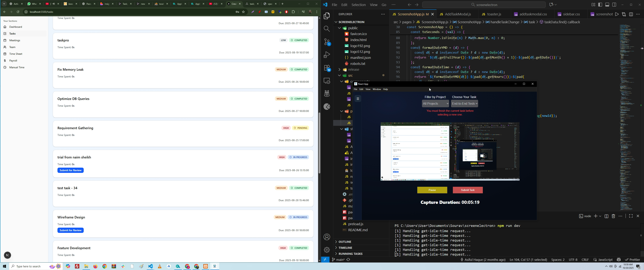644x270 pixels.
Task: Click the yellow Pause button
Action: [432, 190]
